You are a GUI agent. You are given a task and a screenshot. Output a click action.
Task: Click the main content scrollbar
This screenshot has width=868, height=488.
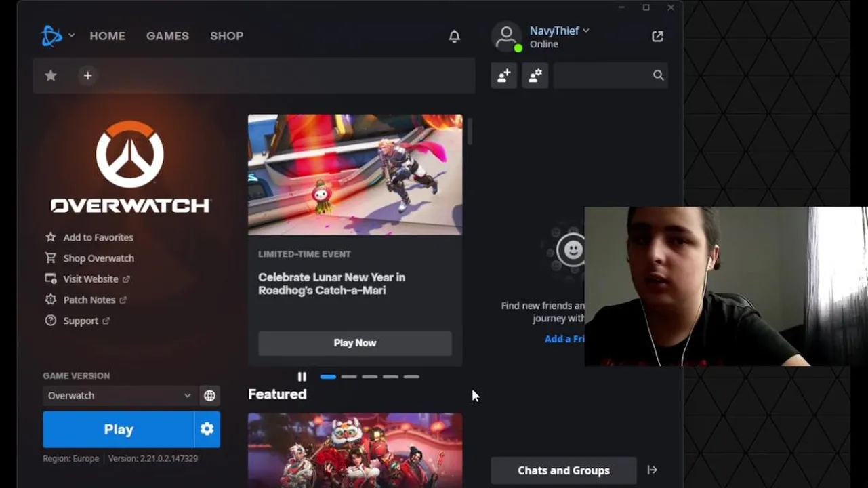470,131
